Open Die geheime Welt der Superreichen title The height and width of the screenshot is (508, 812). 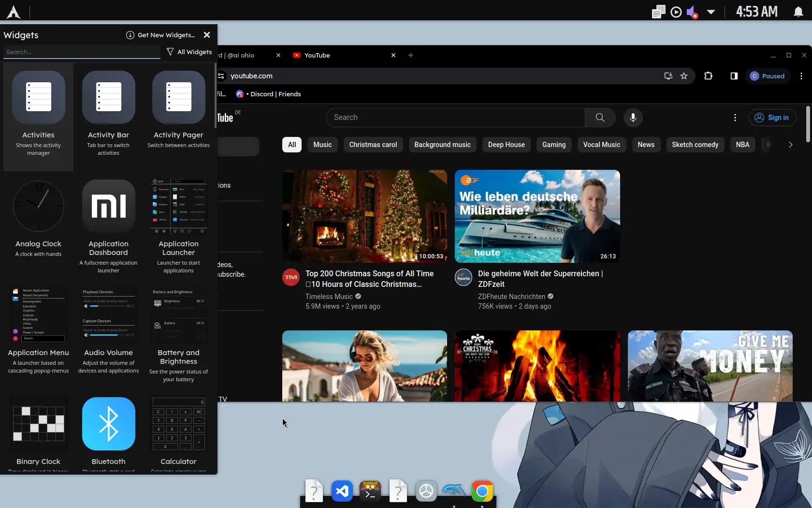tap(540, 279)
